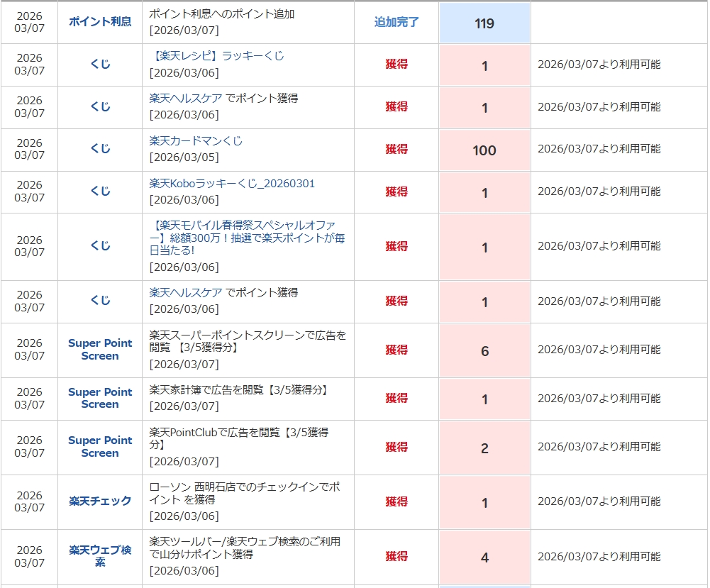Click Super Point Screen in the 楽天PointClub row
This screenshot has width=710, height=588.
point(100,446)
